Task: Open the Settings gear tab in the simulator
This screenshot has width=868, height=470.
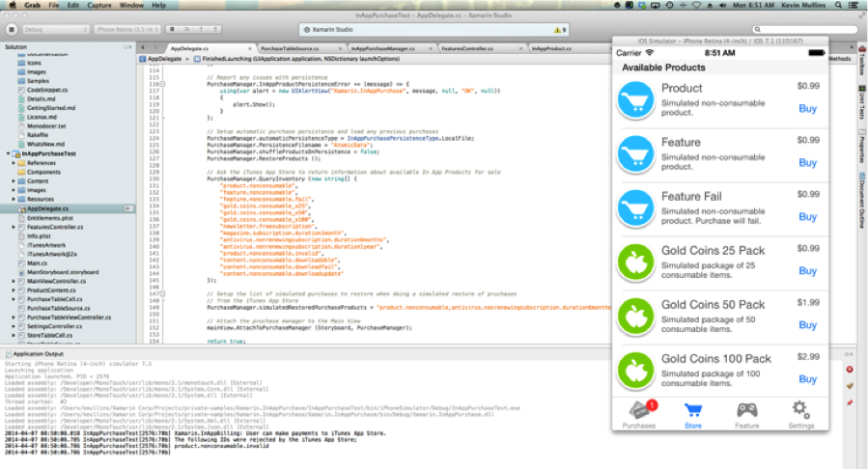Action: pos(801,415)
